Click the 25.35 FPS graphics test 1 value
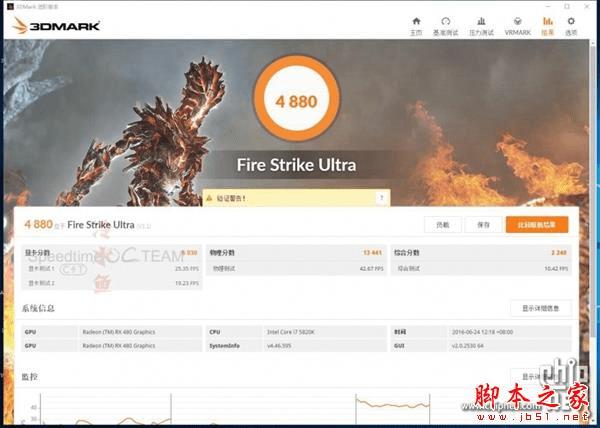600x428 pixels. (187, 269)
